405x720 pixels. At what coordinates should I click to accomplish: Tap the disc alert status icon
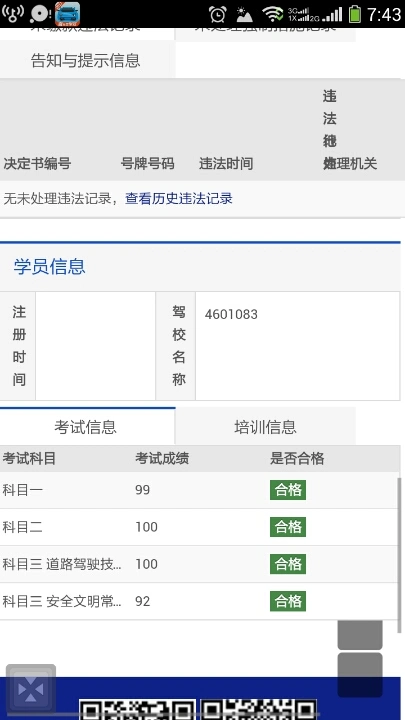[x=40, y=15]
